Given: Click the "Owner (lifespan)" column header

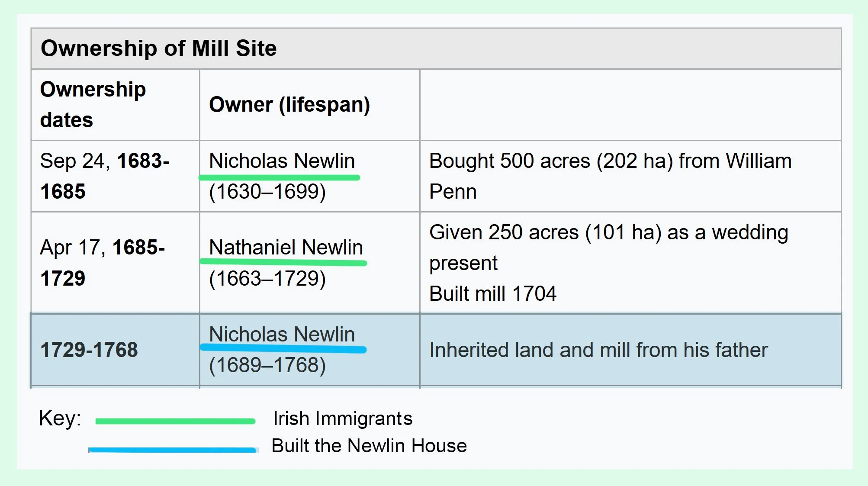Looking at the screenshot, I should [x=289, y=104].
